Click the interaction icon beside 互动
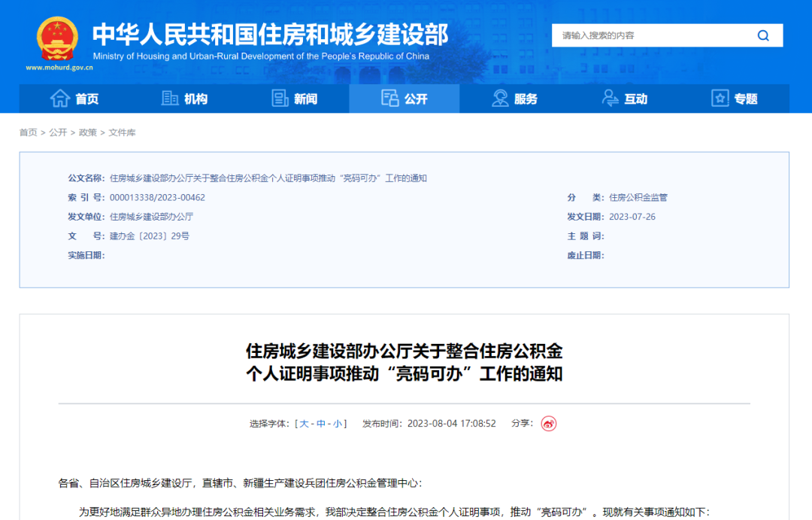 [x=610, y=99]
